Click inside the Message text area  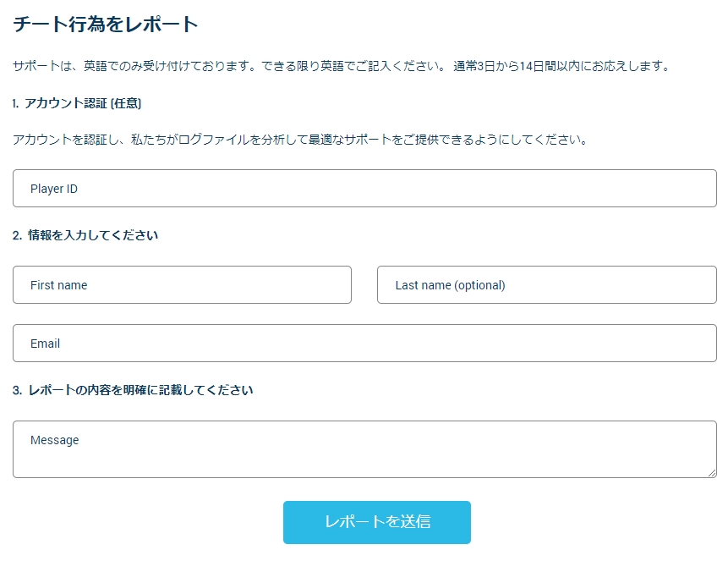tap(364, 449)
